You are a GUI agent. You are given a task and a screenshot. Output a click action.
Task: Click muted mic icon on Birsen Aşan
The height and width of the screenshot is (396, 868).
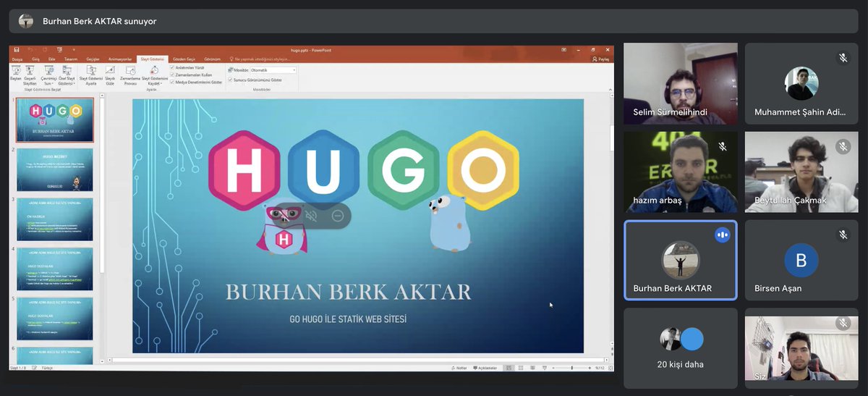[843, 235]
